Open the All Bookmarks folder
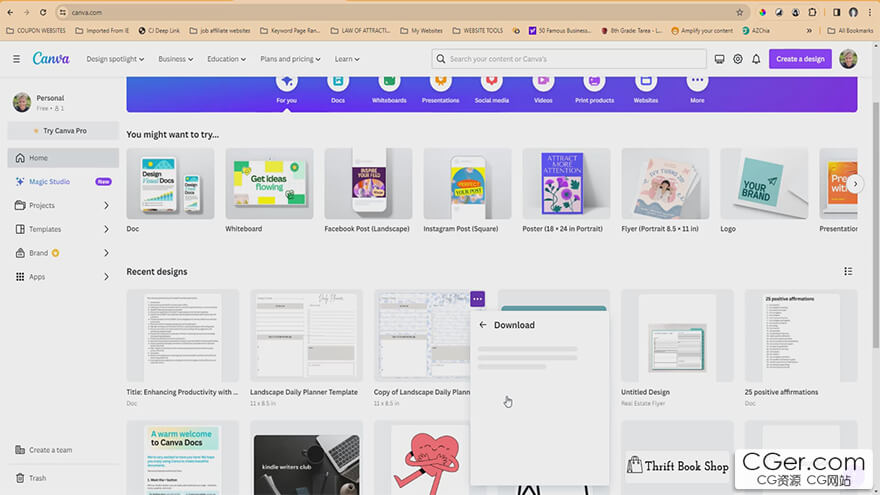 (x=850, y=31)
